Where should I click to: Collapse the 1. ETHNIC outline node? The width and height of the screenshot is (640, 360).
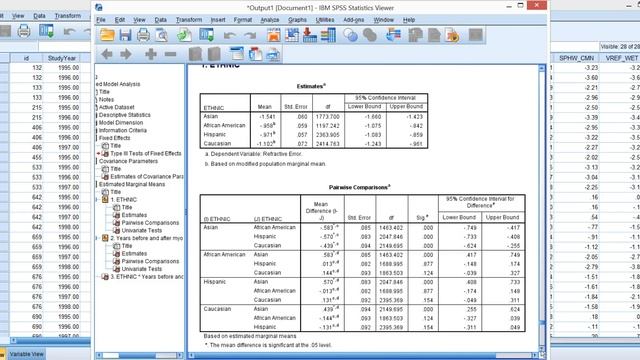[x=97, y=200]
